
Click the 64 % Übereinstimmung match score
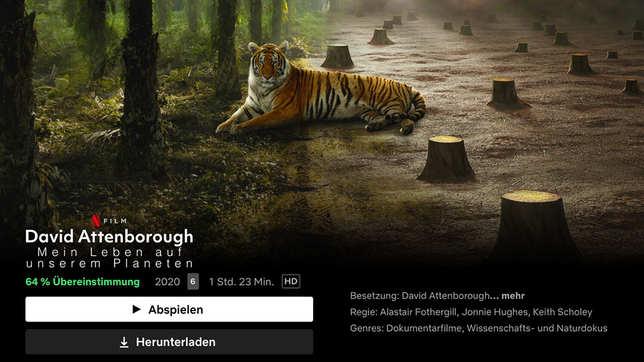[x=82, y=282]
